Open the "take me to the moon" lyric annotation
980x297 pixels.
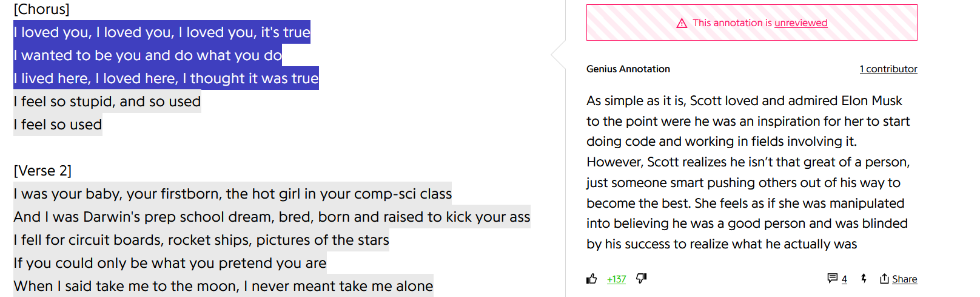tap(223, 286)
